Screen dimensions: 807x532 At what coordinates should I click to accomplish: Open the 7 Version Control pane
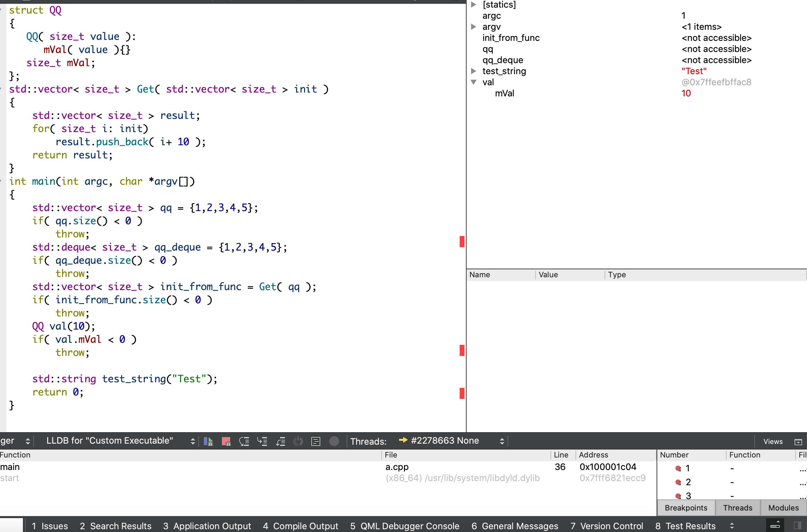click(607, 526)
